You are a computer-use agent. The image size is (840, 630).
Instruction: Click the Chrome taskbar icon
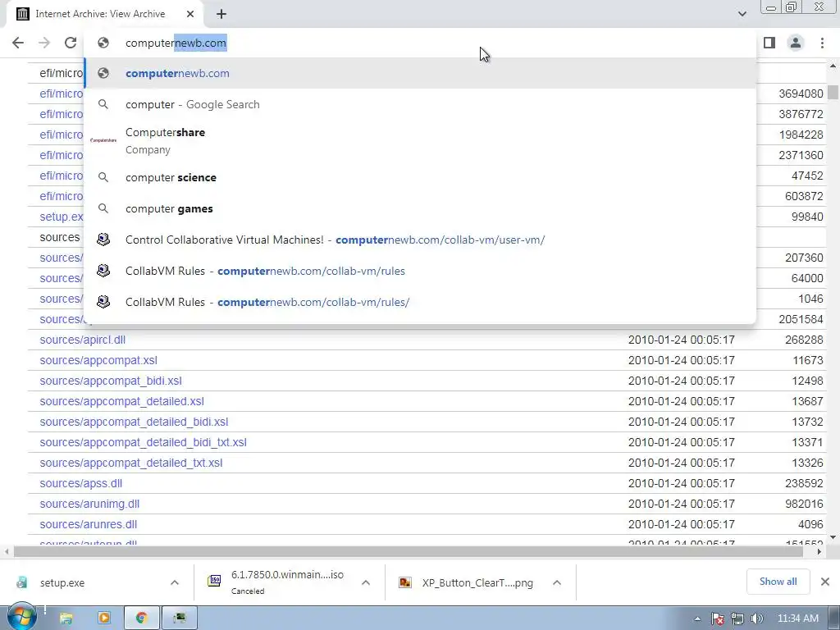(x=141, y=618)
